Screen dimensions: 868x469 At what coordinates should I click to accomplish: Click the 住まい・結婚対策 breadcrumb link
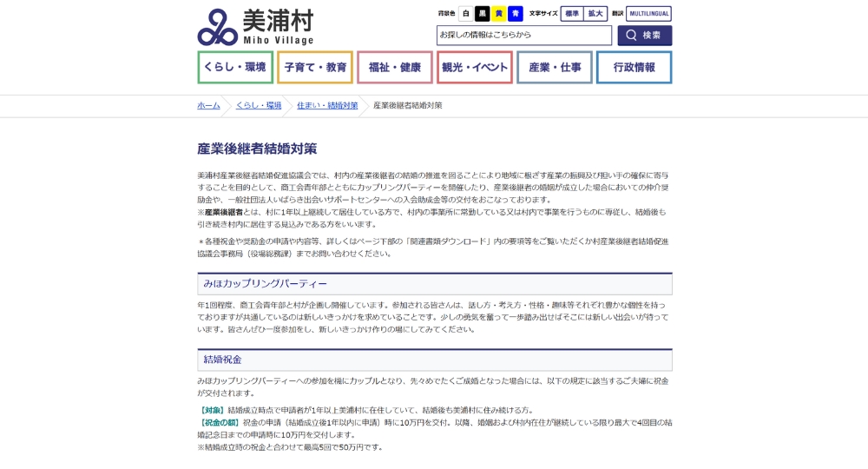(x=327, y=105)
